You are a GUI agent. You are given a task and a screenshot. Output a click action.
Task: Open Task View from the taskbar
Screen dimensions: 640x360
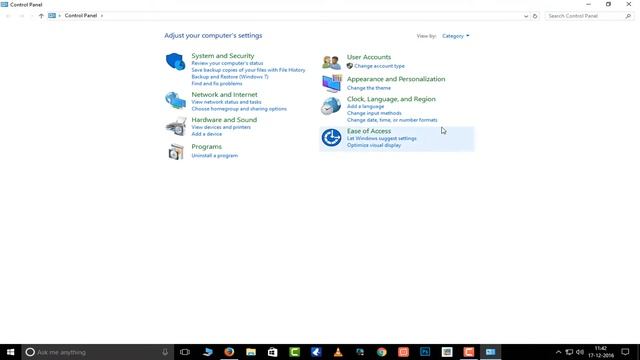[x=185, y=352]
